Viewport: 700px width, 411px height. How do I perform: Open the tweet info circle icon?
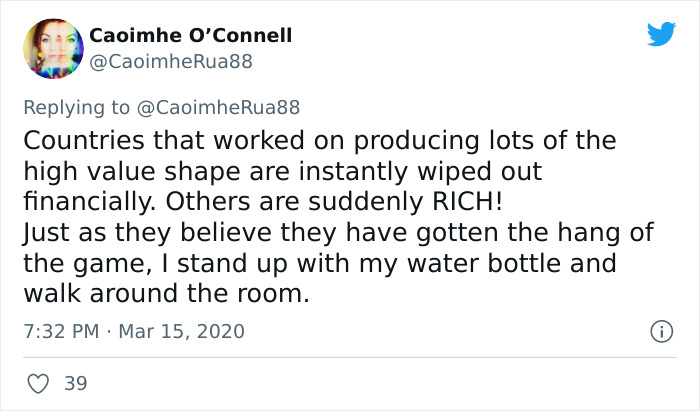(x=659, y=330)
